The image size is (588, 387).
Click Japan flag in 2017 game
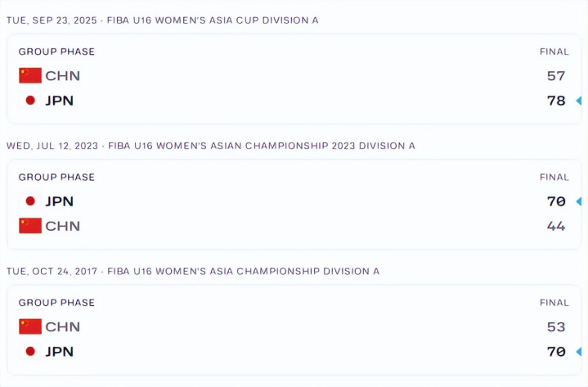point(30,351)
